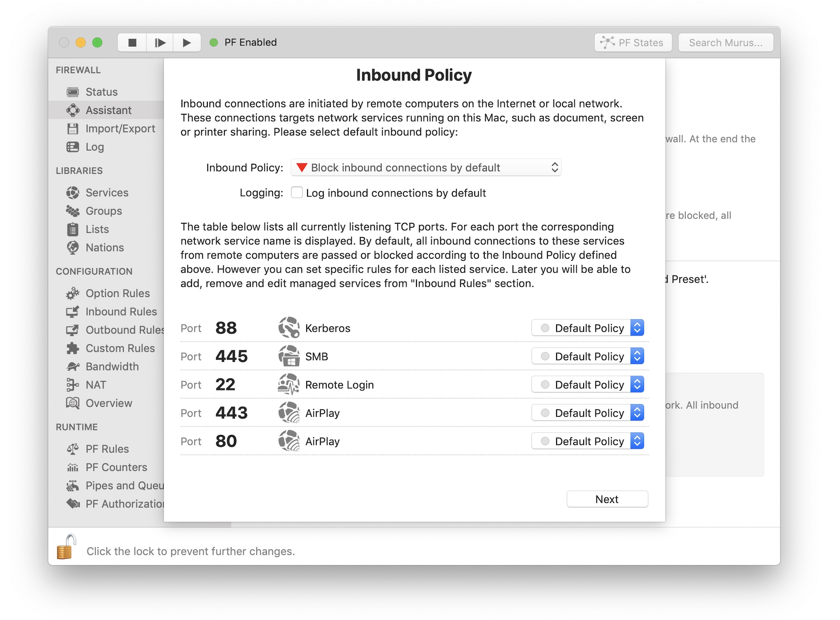Image resolution: width=840 pixels, height=620 pixels.
Task: Click the play toolbar button
Action: (x=187, y=42)
